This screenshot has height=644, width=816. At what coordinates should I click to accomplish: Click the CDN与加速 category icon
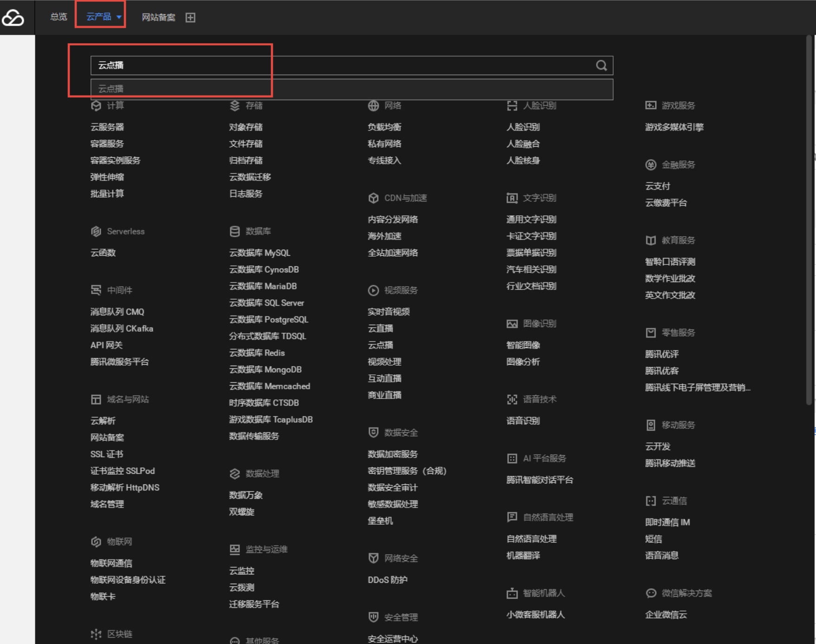[374, 198]
